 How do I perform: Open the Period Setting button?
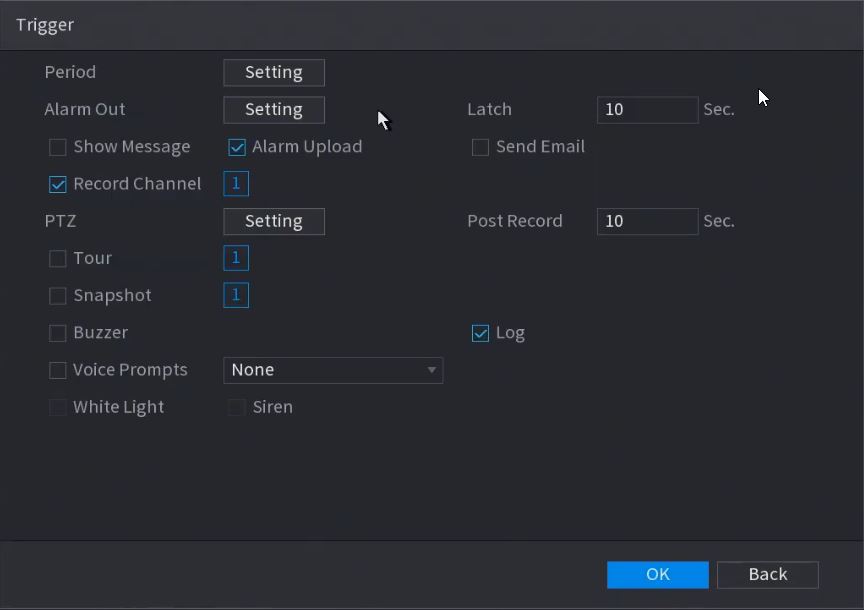274,72
